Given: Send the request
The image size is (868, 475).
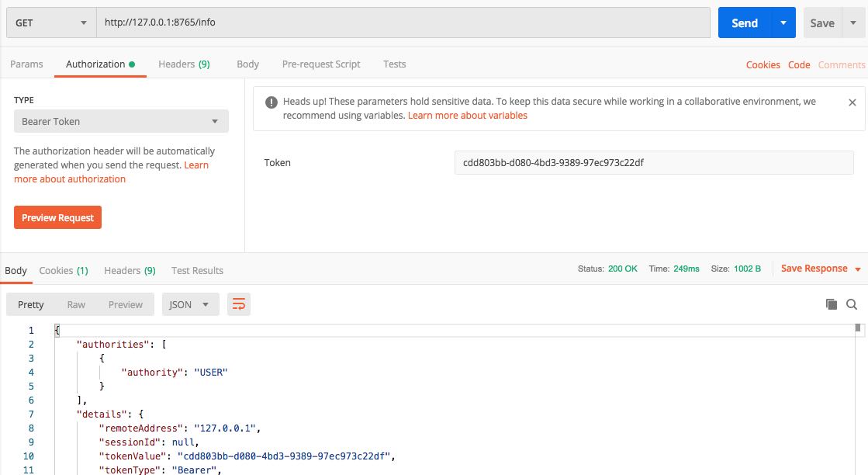Looking at the screenshot, I should point(745,23).
